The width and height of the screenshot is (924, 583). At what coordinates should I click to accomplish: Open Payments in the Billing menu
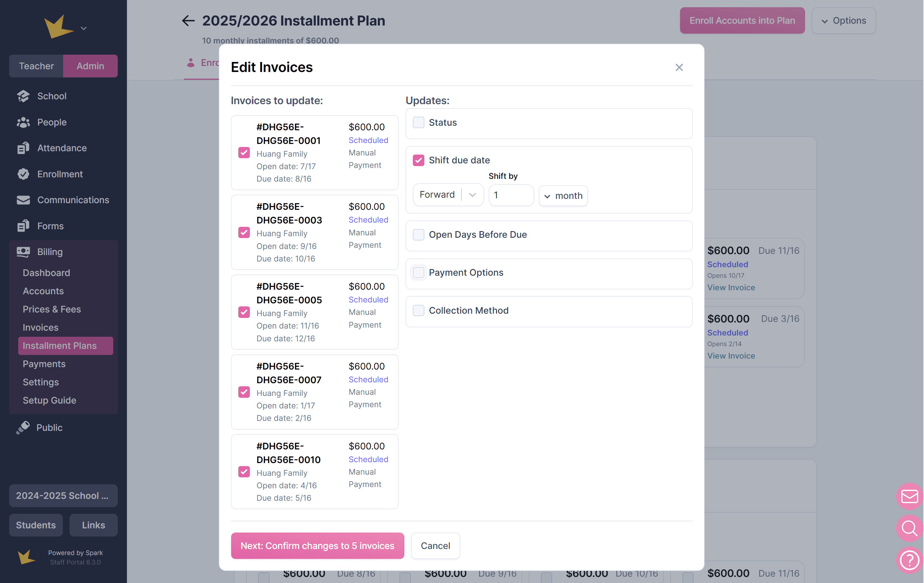(x=44, y=364)
